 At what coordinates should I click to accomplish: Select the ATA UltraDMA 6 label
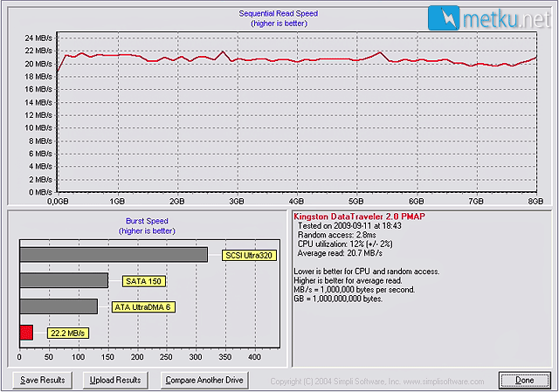[x=143, y=307]
